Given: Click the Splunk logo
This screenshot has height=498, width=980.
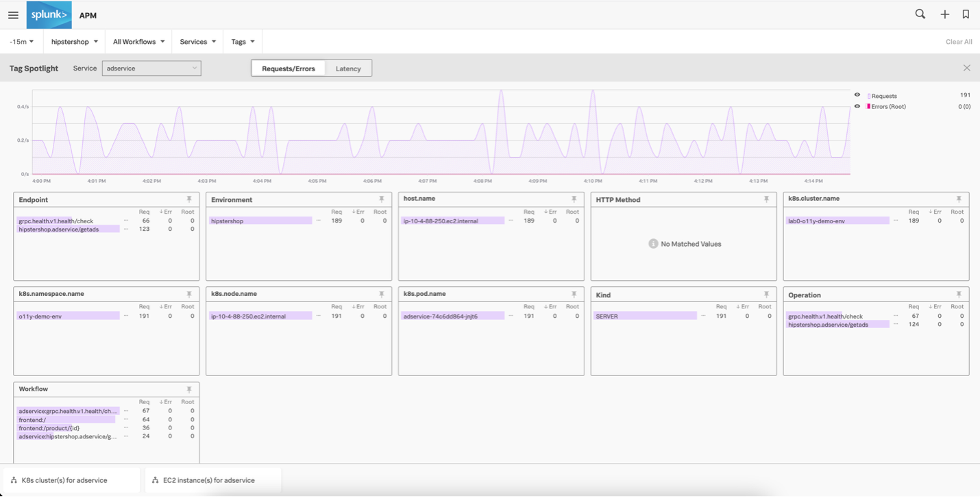Looking at the screenshot, I should (x=49, y=15).
